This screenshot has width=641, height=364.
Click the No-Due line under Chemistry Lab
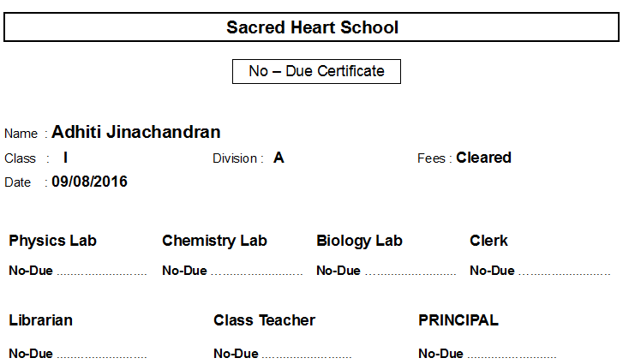[x=231, y=272]
